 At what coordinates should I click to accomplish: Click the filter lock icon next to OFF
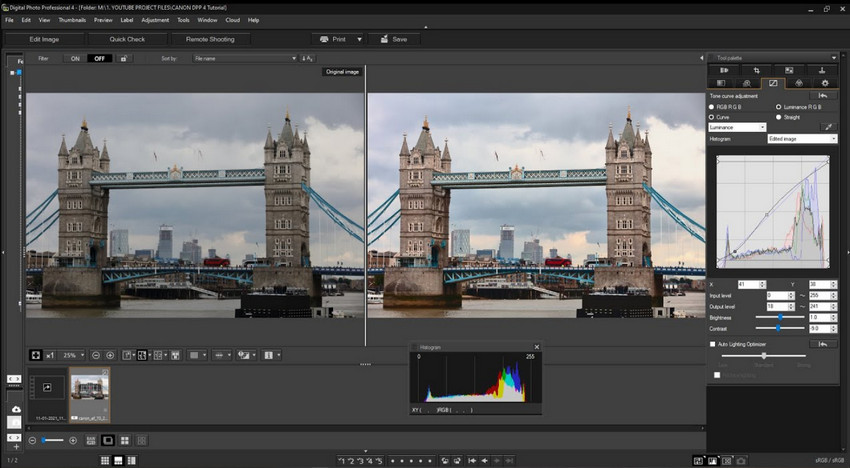(124, 59)
